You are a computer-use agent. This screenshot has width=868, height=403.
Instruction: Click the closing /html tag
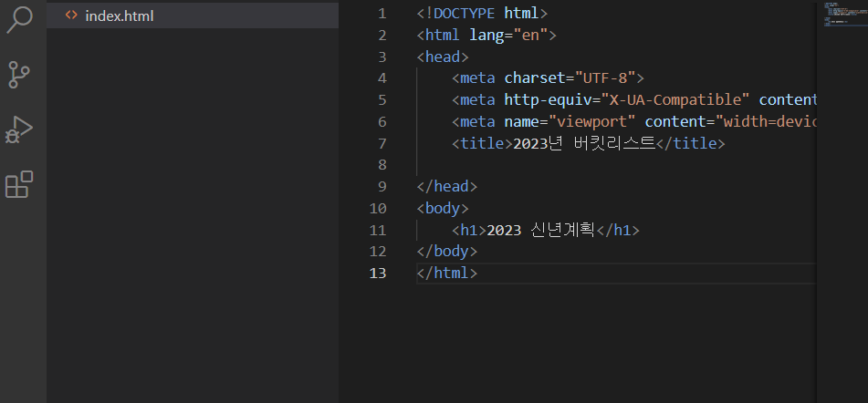click(x=447, y=274)
